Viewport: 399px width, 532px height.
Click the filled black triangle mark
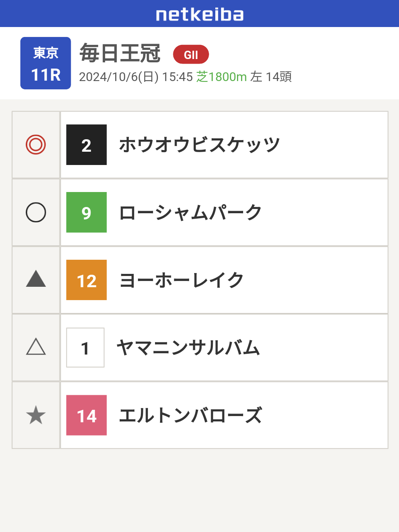36,279
